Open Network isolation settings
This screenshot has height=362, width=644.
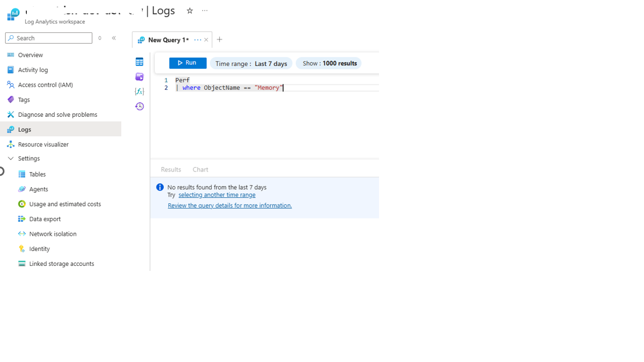(53, 234)
